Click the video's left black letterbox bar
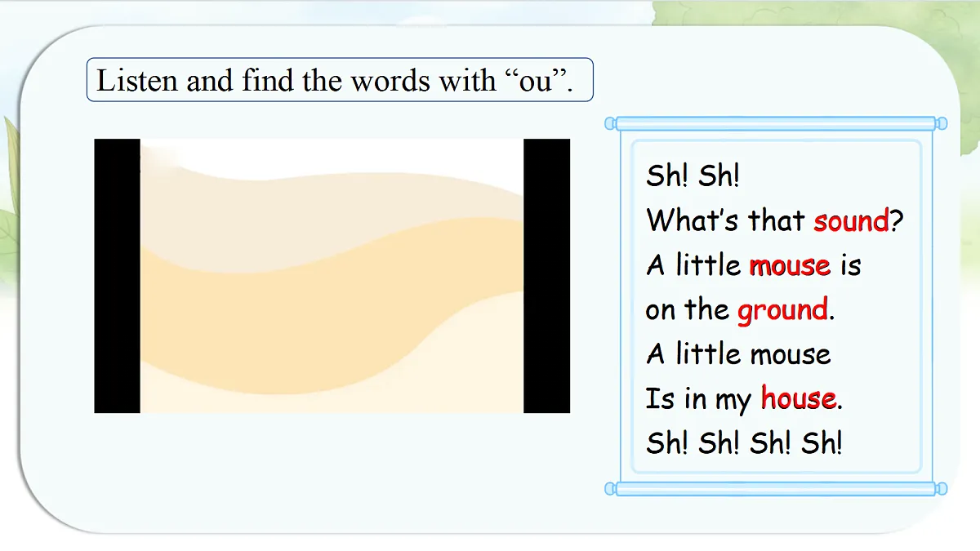This screenshot has height=551, width=980. [x=117, y=276]
